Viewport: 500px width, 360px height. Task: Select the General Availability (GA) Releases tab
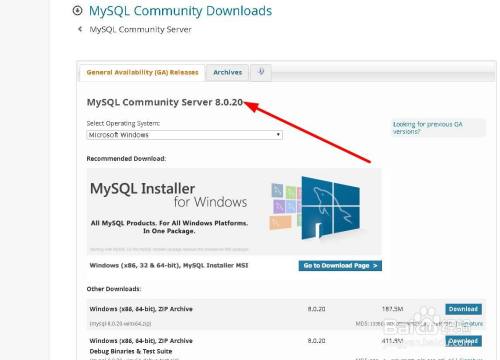click(142, 72)
